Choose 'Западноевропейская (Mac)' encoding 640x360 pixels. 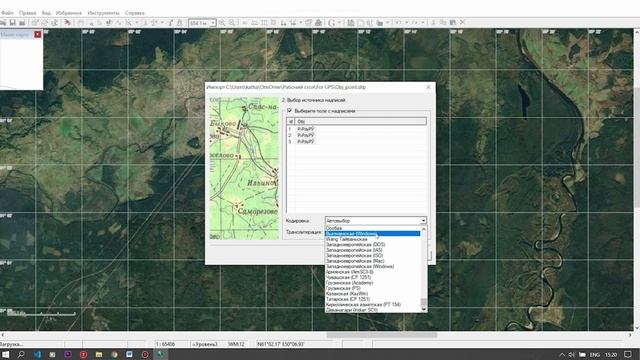[x=372, y=261]
